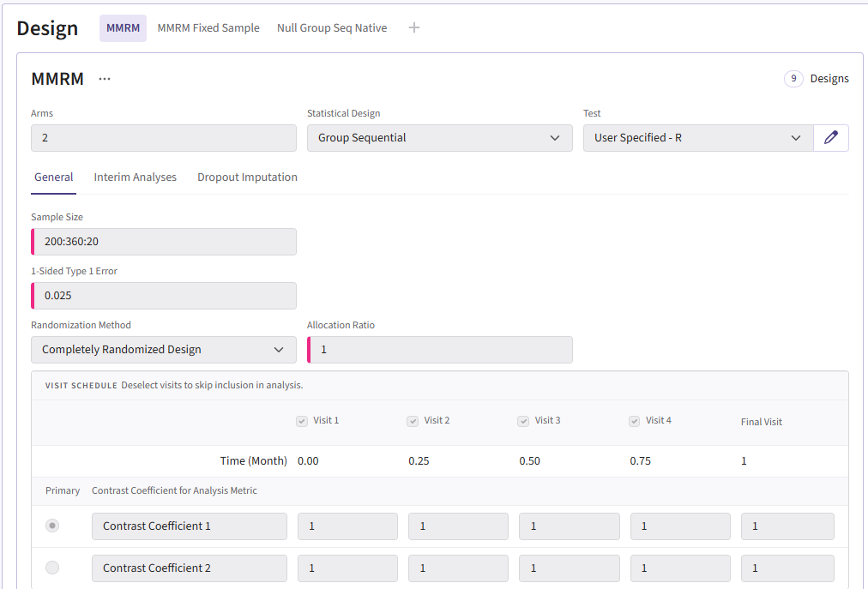
Task: Uncheck Visit 4 in visit schedule
Action: (x=635, y=421)
